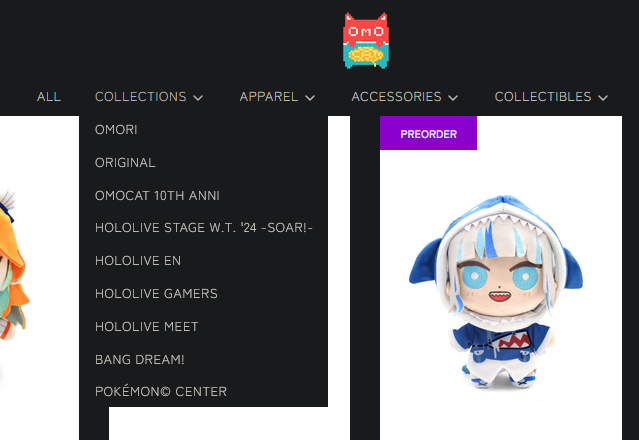Open the shark hoodie plush product image
Screen dimensions: 639x440
(x=496, y=291)
